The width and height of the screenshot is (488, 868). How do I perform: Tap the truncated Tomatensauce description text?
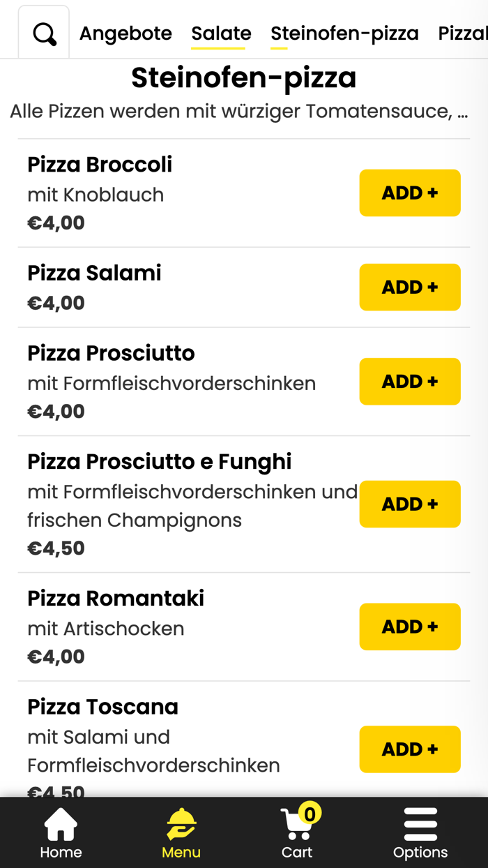point(243,110)
